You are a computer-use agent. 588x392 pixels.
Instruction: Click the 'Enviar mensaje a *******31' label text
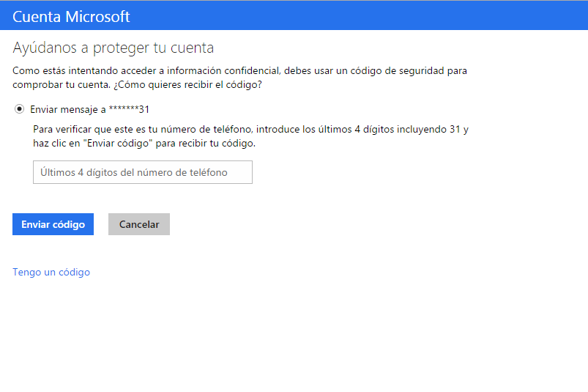89,109
